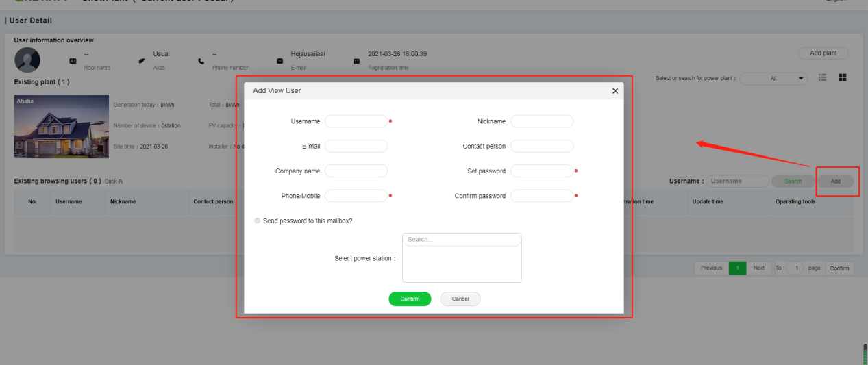
Task: Click the Registration time calendar icon
Action: click(356, 61)
